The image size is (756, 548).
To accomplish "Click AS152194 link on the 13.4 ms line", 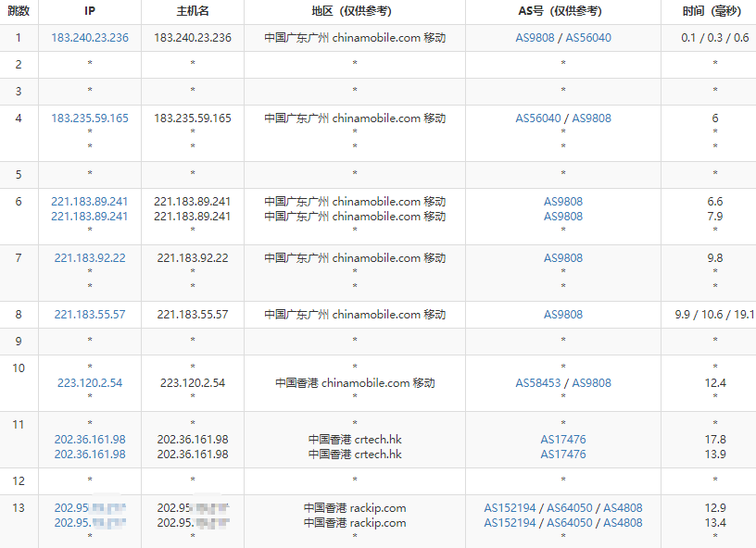I will (510, 522).
